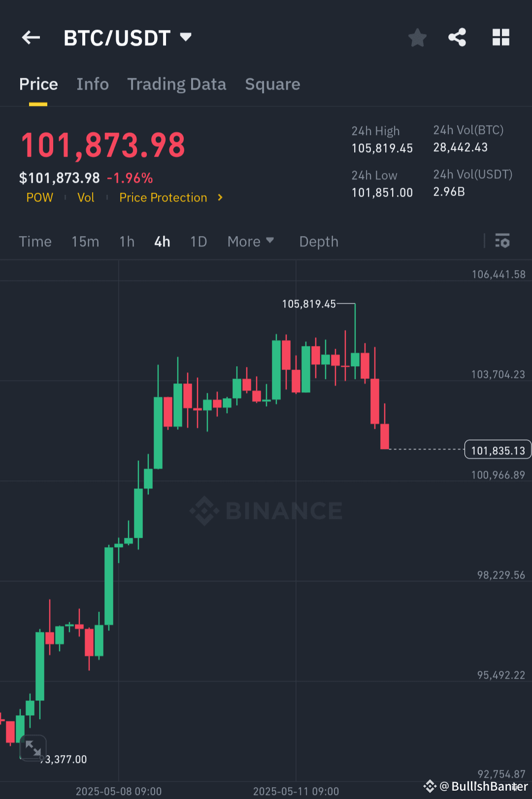Switch to the Trading Data tab

176,84
